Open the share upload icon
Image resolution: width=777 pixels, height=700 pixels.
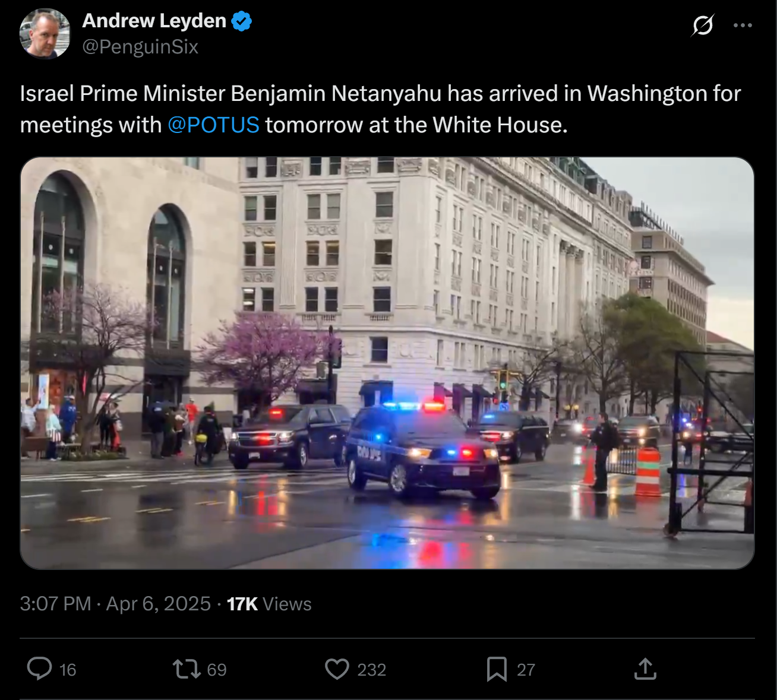pos(645,669)
